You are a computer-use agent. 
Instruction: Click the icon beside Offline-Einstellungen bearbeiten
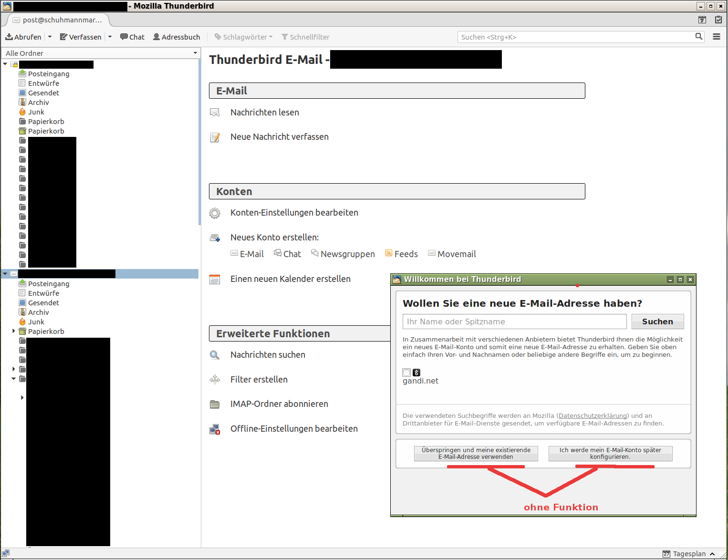pyautogui.click(x=215, y=429)
